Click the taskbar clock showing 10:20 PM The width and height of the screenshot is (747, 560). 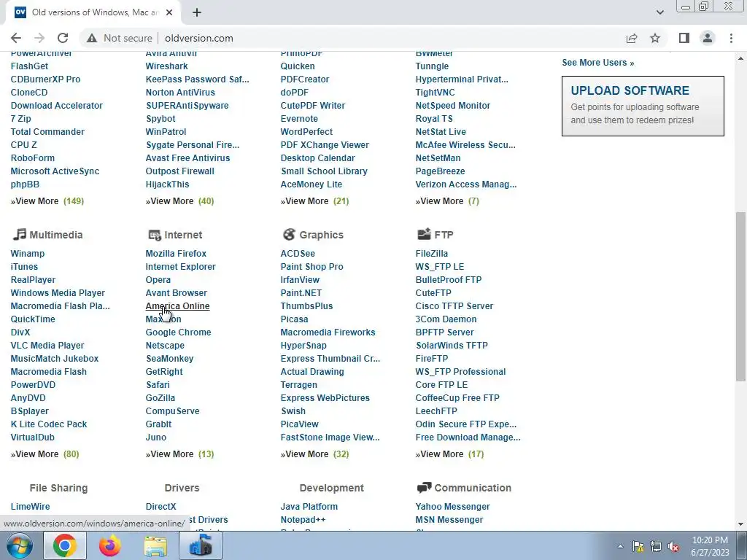tap(710, 546)
